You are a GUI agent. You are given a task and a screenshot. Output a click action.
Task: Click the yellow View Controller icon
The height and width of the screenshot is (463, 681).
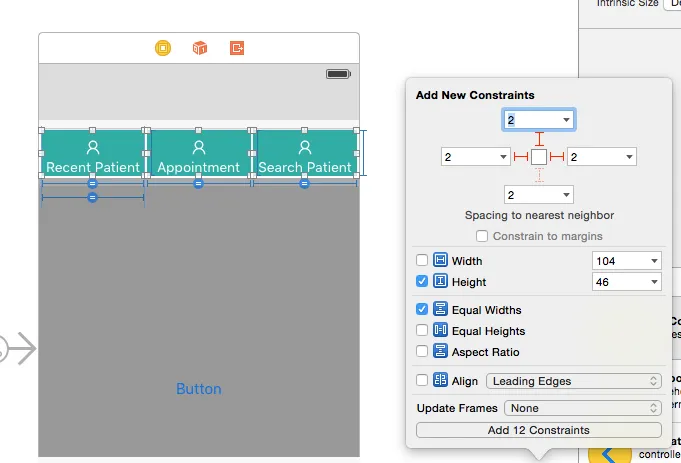[x=163, y=48]
